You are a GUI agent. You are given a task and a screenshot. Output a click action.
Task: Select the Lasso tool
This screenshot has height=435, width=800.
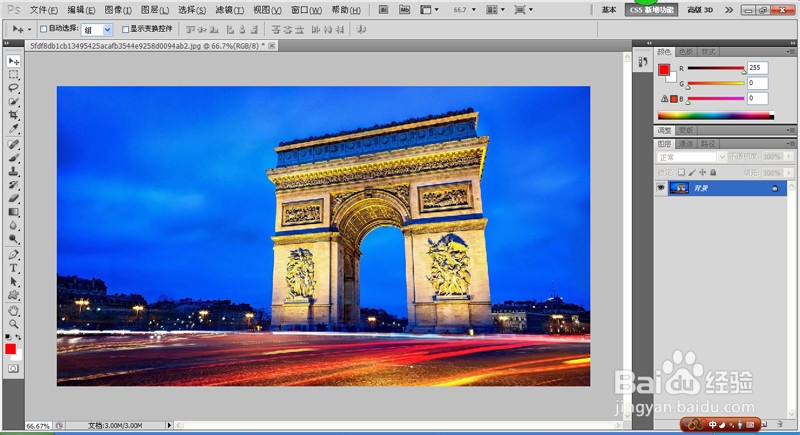[13, 88]
